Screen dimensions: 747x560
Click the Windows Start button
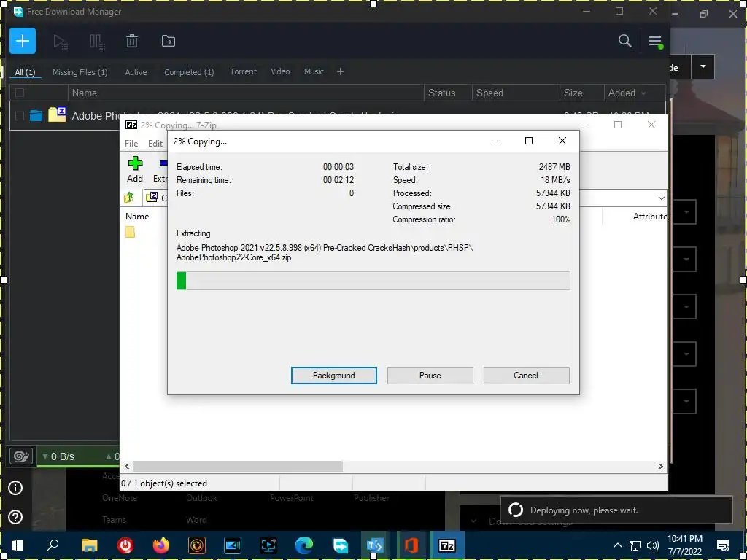point(18,545)
